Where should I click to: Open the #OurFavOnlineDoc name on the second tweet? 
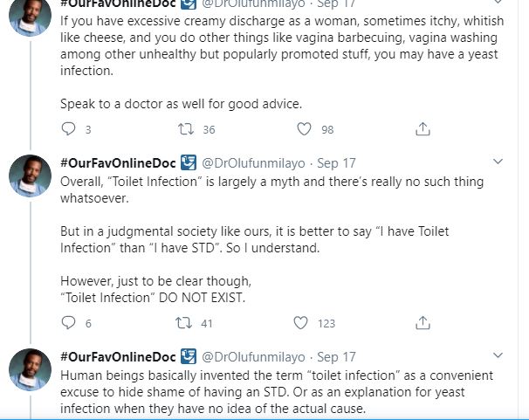click(x=117, y=163)
